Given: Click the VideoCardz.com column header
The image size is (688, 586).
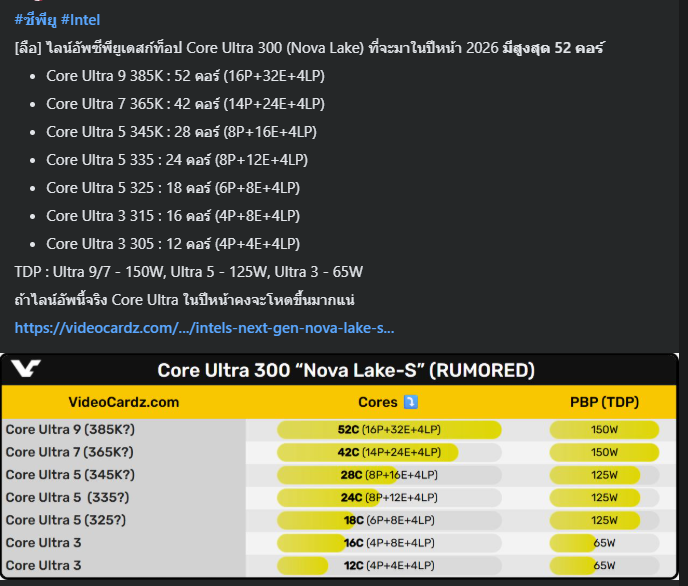Looking at the screenshot, I should (124, 402).
